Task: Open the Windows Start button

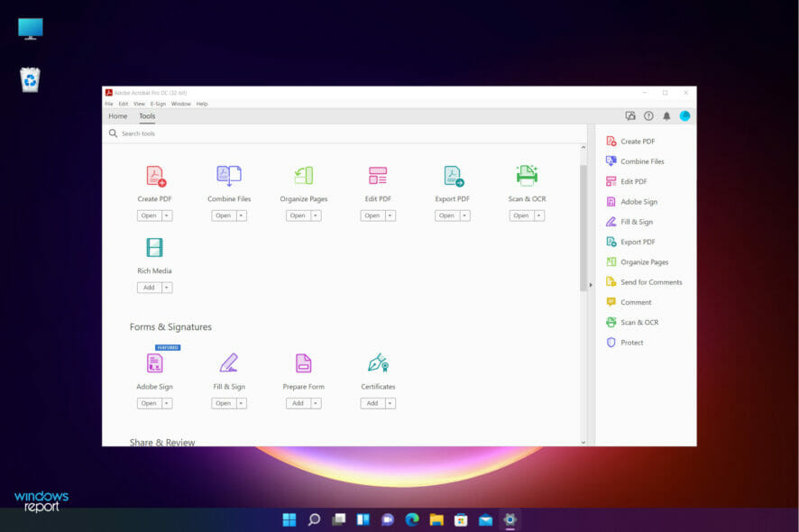Action: click(x=289, y=519)
